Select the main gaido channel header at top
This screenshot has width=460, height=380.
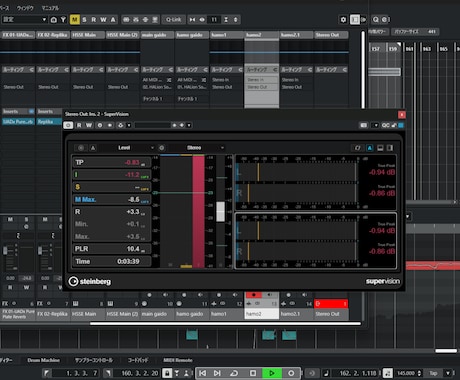click(157, 35)
